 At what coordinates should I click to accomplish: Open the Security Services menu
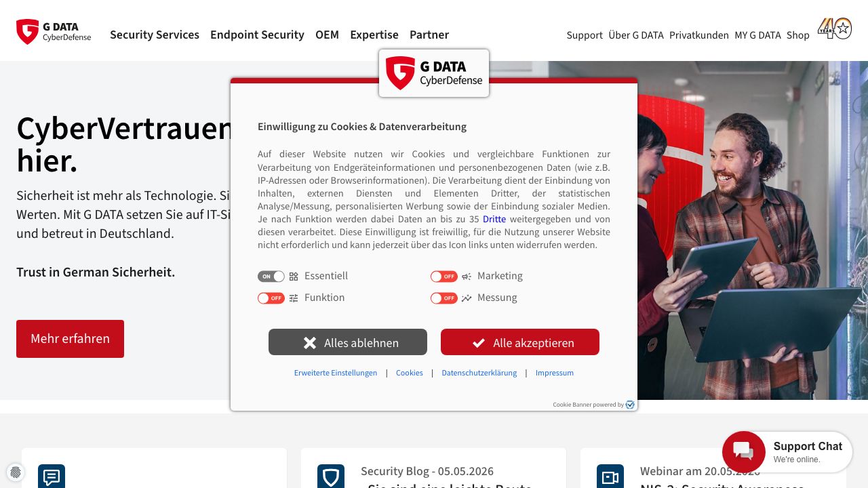[155, 35]
